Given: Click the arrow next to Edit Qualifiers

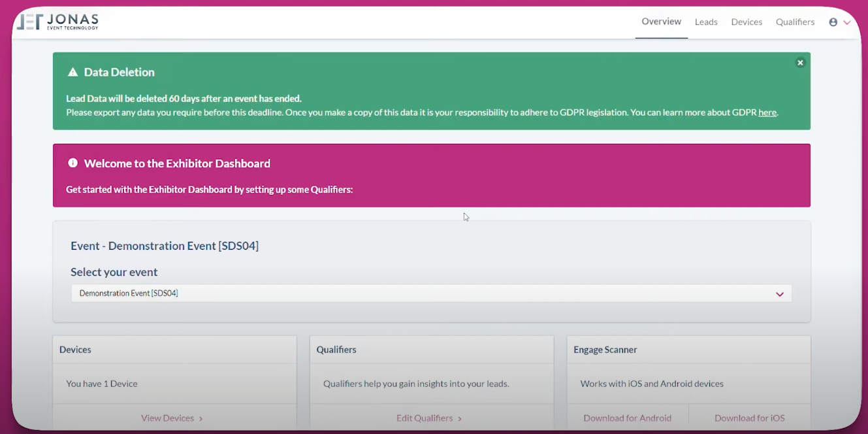Looking at the screenshot, I should click(460, 419).
